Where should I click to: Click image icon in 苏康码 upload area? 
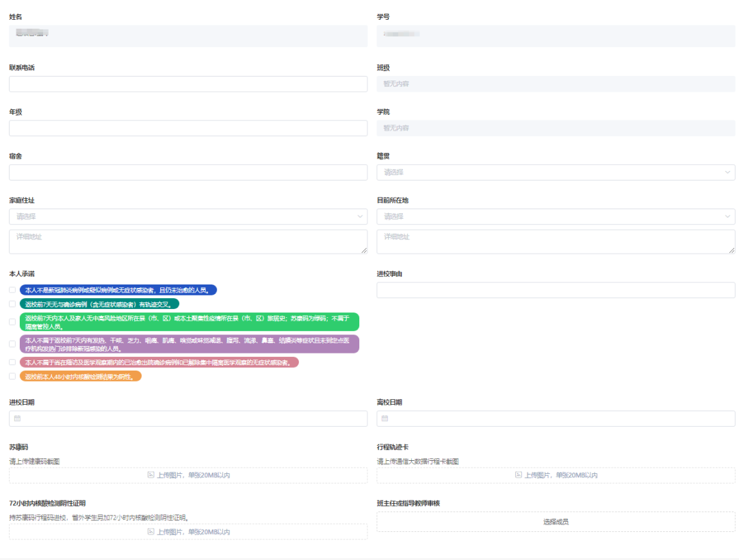[151, 475]
